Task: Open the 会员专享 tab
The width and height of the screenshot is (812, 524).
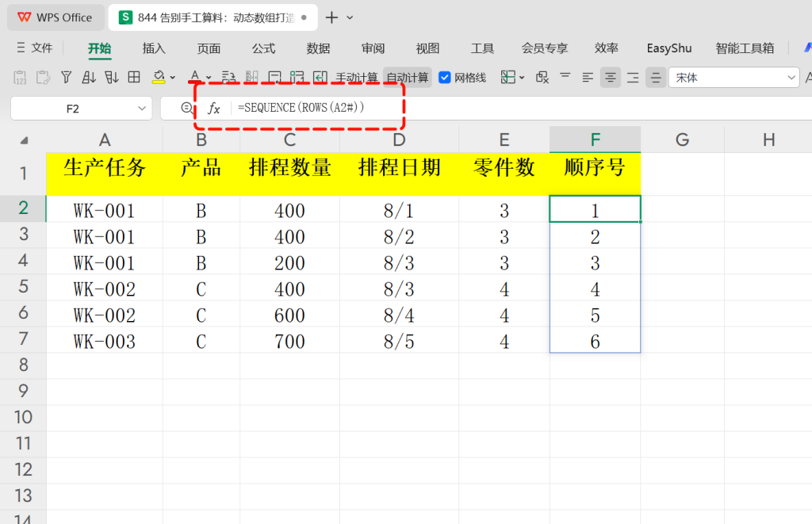Action: pos(544,48)
